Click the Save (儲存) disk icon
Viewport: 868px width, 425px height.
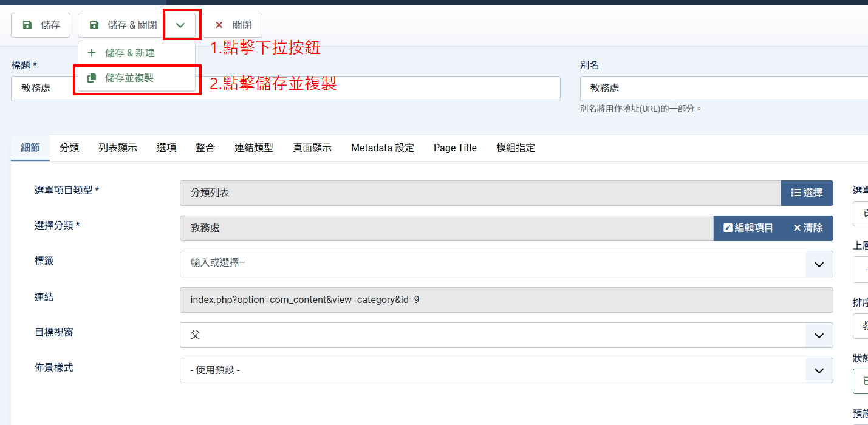click(27, 25)
